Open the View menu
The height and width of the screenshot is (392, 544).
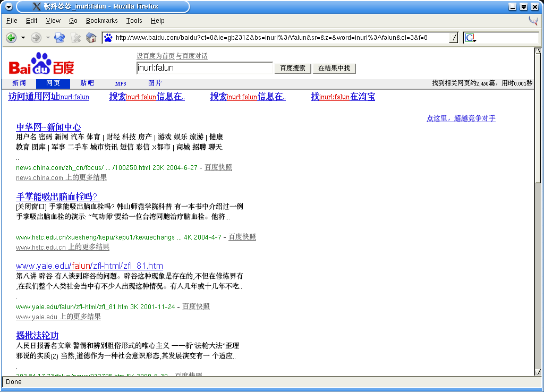(x=53, y=21)
